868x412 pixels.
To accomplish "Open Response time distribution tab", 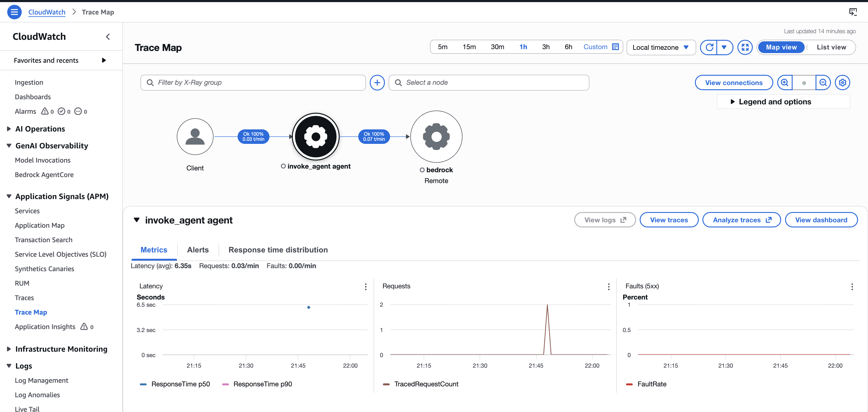I will tap(278, 250).
